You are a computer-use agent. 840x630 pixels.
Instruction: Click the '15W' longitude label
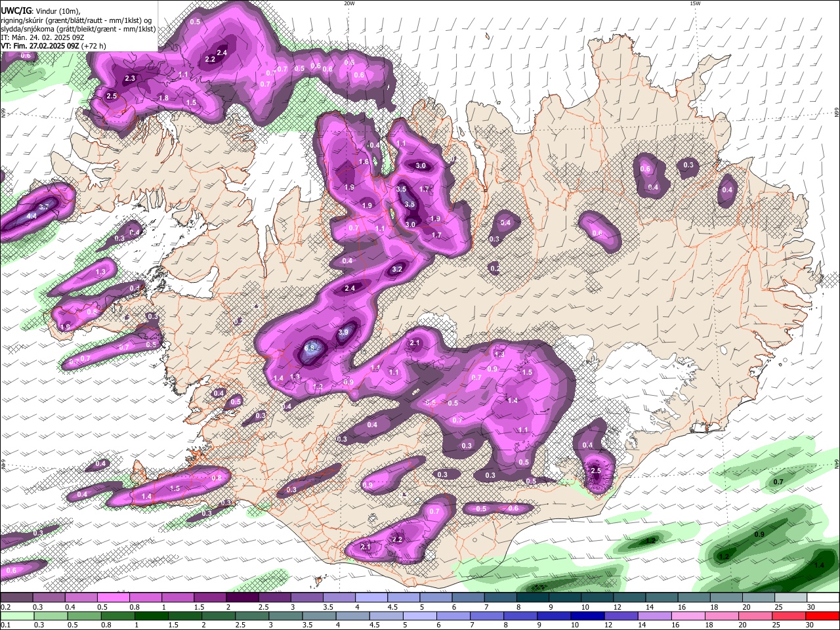coord(695,3)
